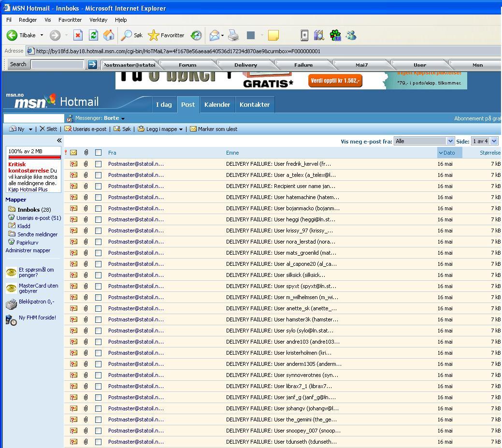Sort by the Dato column header
Viewport: 502px width, 448px height.
pyautogui.click(x=449, y=153)
